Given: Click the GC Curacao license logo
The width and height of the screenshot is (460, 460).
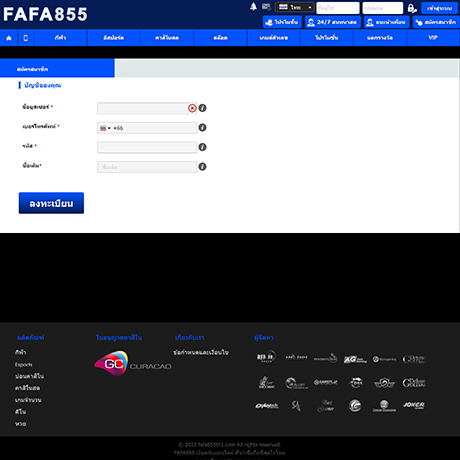Looking at the screenshot, I should pos(133,363).
